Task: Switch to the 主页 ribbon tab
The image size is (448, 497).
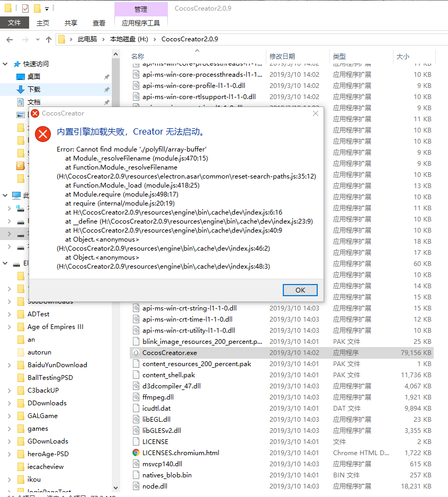Action: (43, 23)
